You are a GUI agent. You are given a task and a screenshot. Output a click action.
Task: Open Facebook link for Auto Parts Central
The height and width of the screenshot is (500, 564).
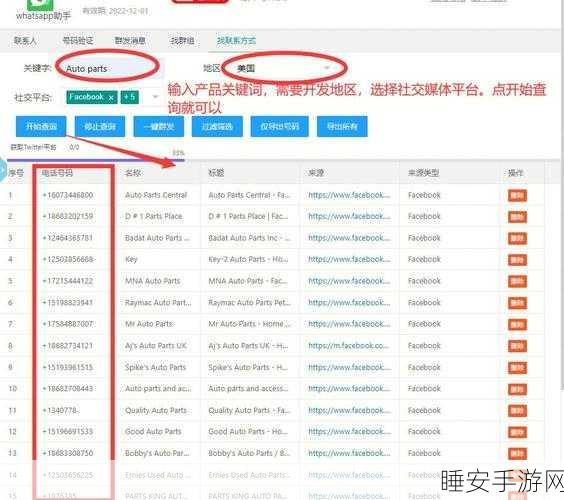pyautogui.click(x=349, y=195)
